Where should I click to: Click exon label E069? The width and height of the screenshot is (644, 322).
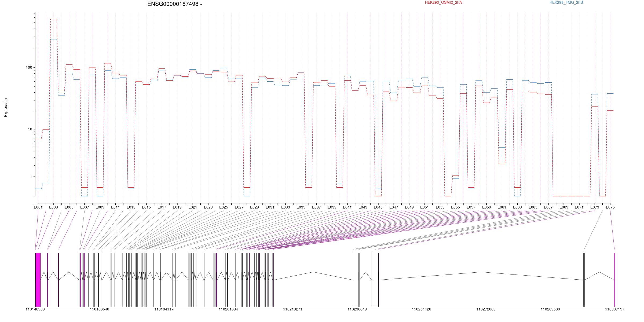564,207
